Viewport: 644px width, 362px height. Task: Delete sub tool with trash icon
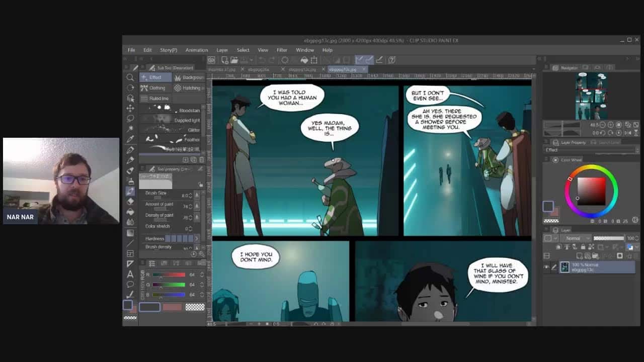[x=201, y=159]
